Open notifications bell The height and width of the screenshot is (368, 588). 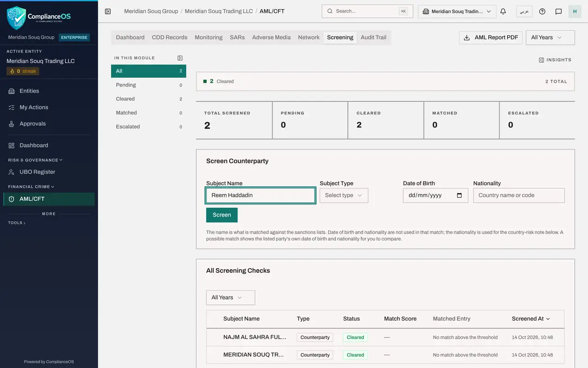503,11
